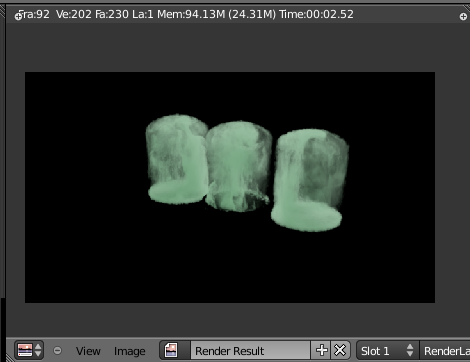Expand the right-side panel with plus icon
Viewport: 470px width, 362px height.
(x=463, y=16)
